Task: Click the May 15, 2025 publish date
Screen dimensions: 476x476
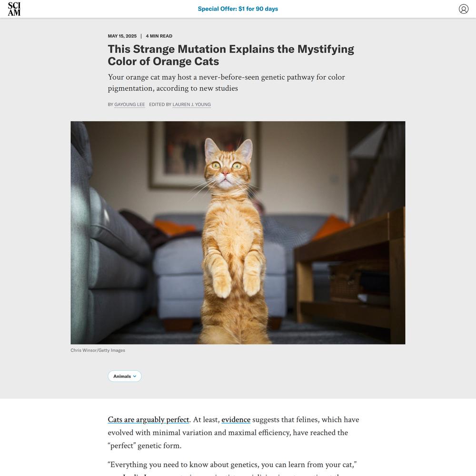Action: click(x=122, y=36)
